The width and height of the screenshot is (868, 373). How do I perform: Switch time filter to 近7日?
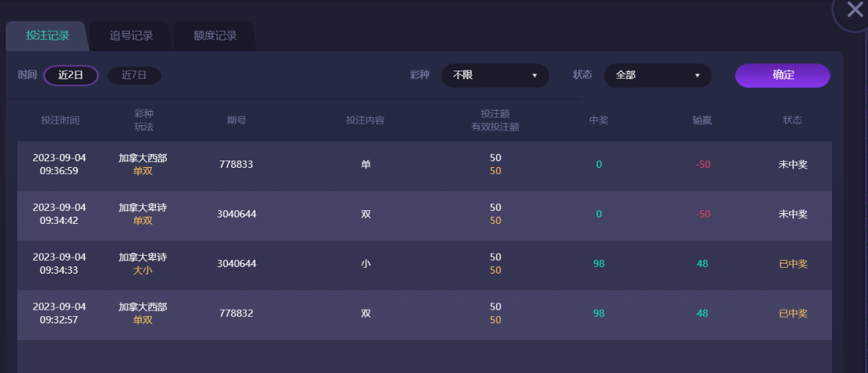pyautogui.click(x=134, y=75)
